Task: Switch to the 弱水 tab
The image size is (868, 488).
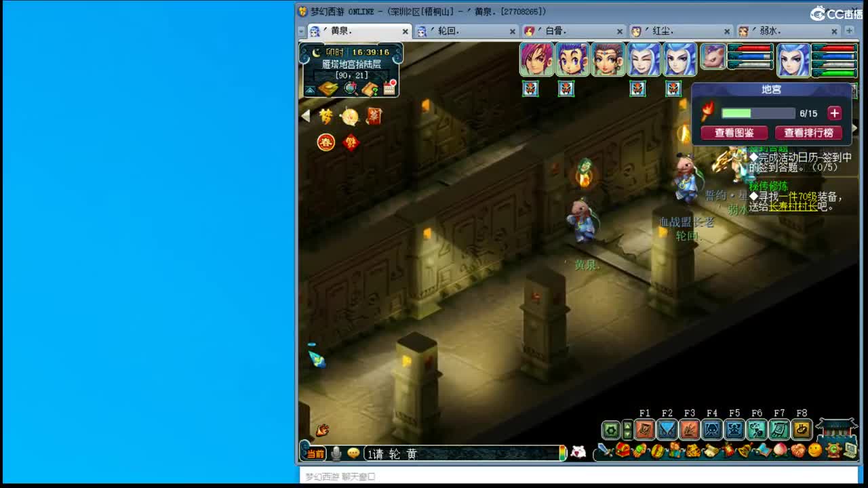Action: click(789, 31)
